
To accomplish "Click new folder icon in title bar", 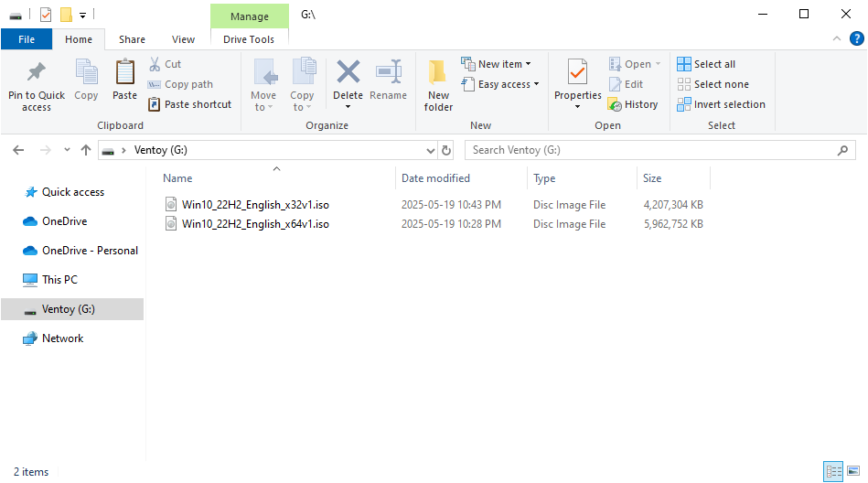I will point(67,15).
